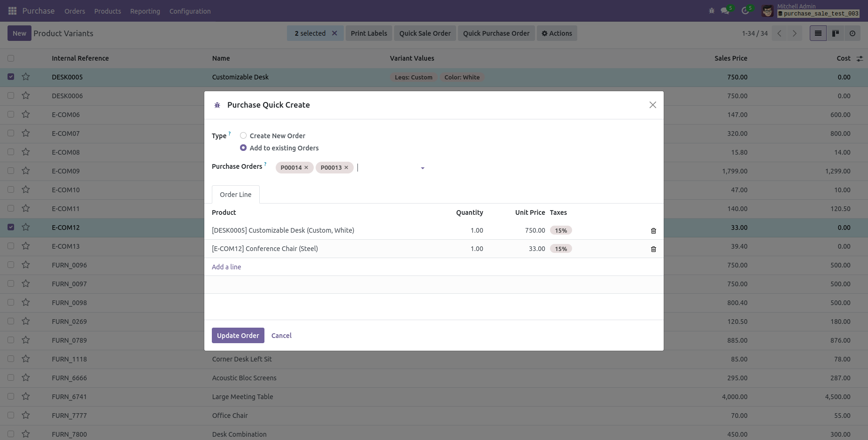
Task: Edit quantity 1.00 of Conference Chair line
Action: pyautogui.click(x=477, y=249)
